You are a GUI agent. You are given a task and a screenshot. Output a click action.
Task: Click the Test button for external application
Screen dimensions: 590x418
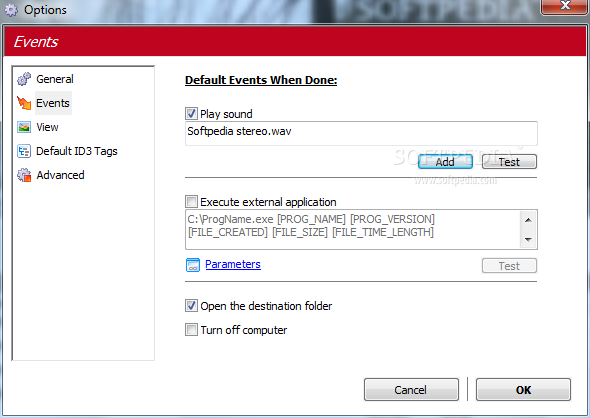509,266
